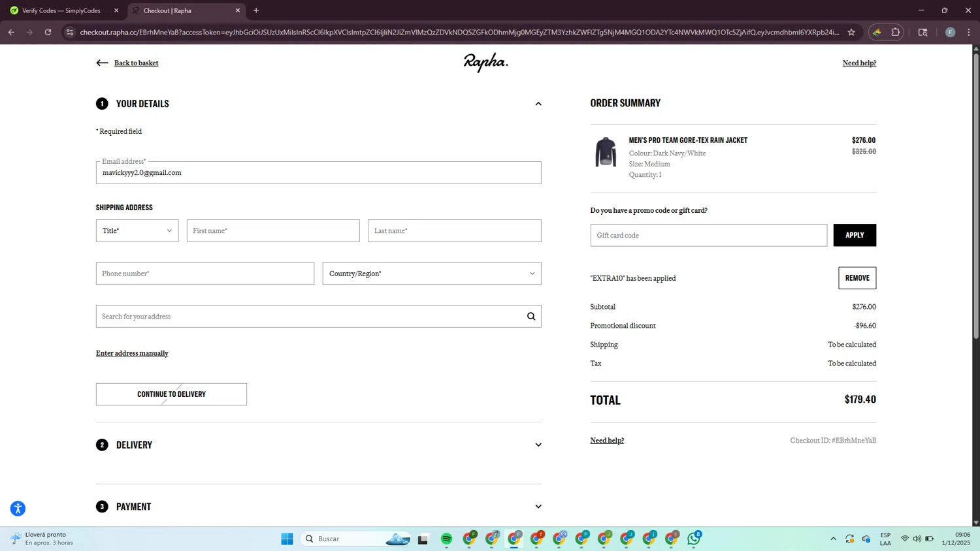Open Wi-Fi network settings in tray
Image resolution: width=980 pixels, height=551 pixels.
click(x=905, y=539)
